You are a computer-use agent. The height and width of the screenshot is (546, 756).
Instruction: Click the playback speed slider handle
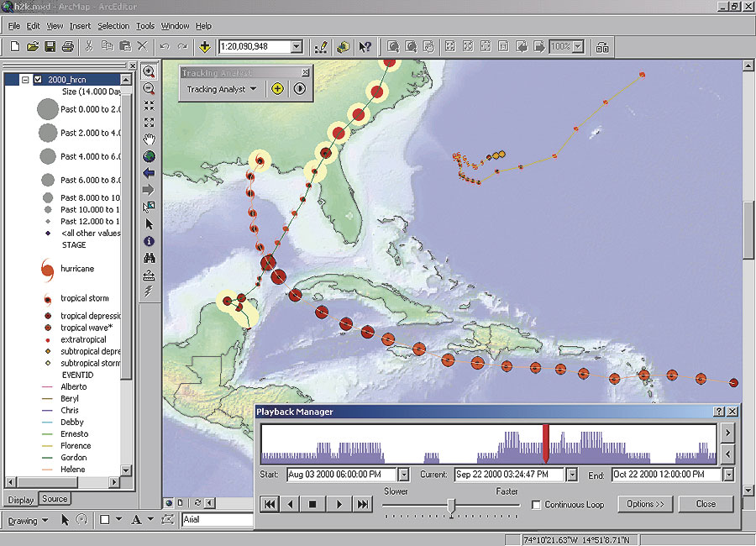tap(451, 506)
